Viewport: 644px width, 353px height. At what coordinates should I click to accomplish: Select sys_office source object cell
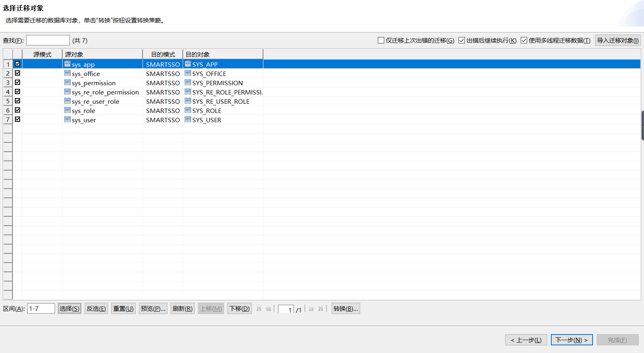pyautogui.click(x=102, y=73)
